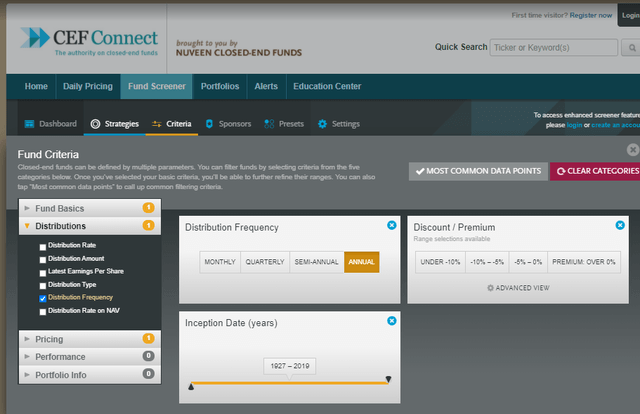Open the Education Center menu
The image size is (640, 414).
pyautogui.click(x=327, y=87)
